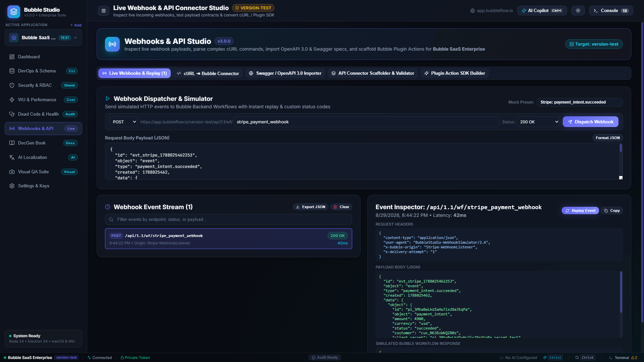Click the CLI badge beside DevOps & Schema
This screenshot has height=362, width=644.
(x=72, y=71)
